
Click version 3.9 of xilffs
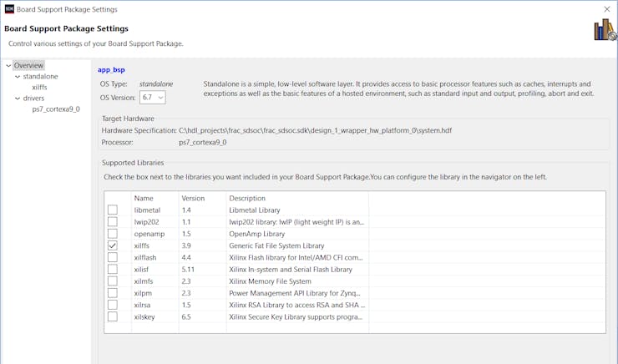(186, 245)
